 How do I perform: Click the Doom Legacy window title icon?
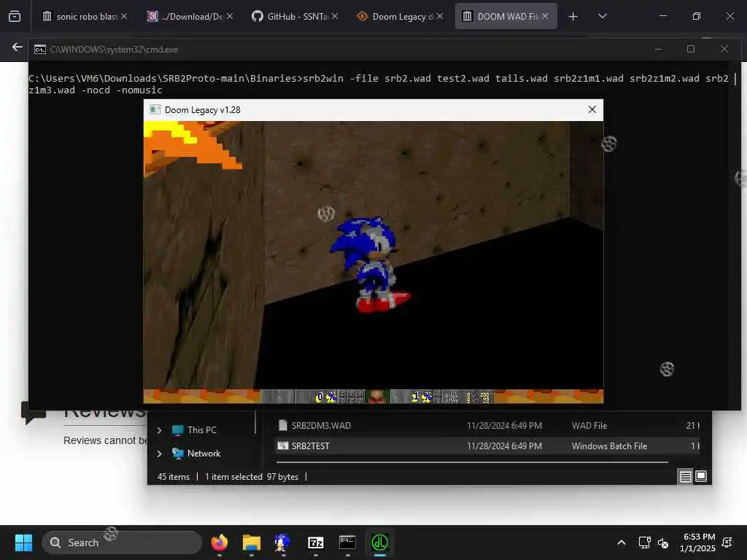[155, 110]
